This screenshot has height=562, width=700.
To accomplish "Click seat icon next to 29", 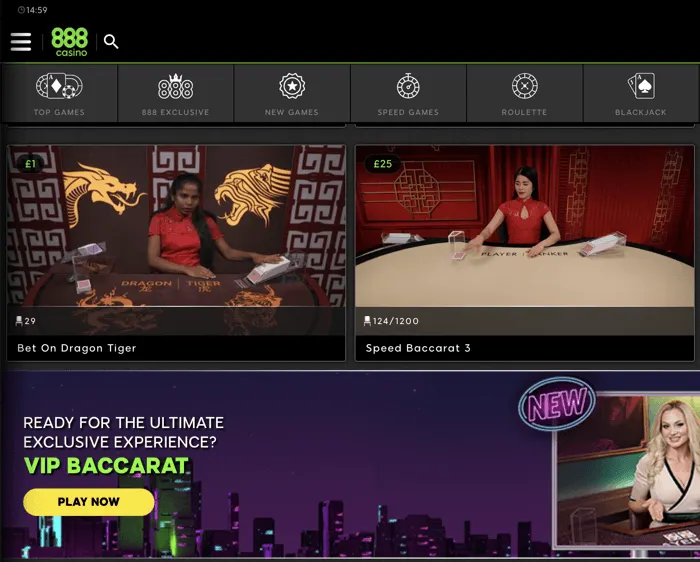I will point(19,321).
